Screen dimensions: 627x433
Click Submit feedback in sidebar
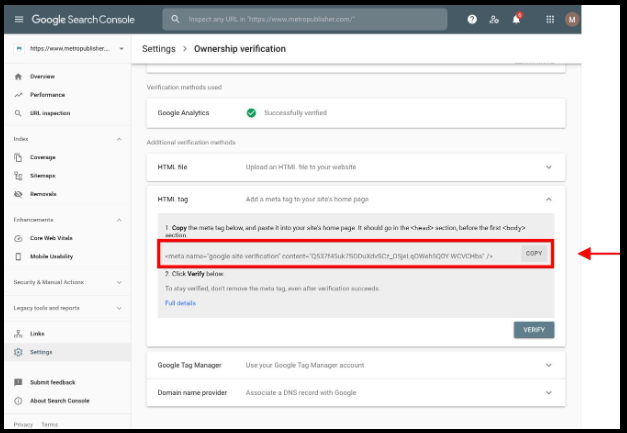point(52,382)
